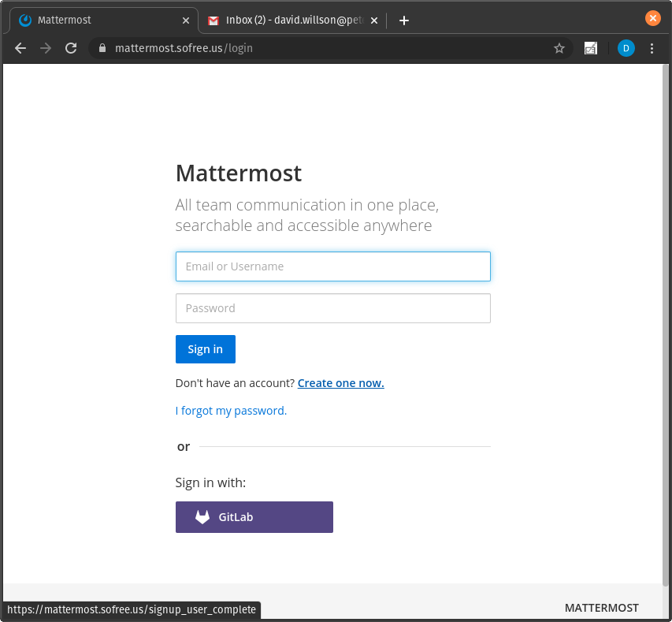Screen dimensions: 672x622
Task: Click the forward navigation arrow
Action: (46, 48)
